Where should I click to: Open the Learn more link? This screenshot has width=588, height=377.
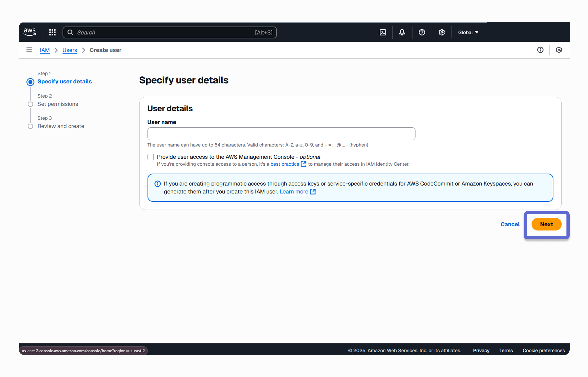294,192
